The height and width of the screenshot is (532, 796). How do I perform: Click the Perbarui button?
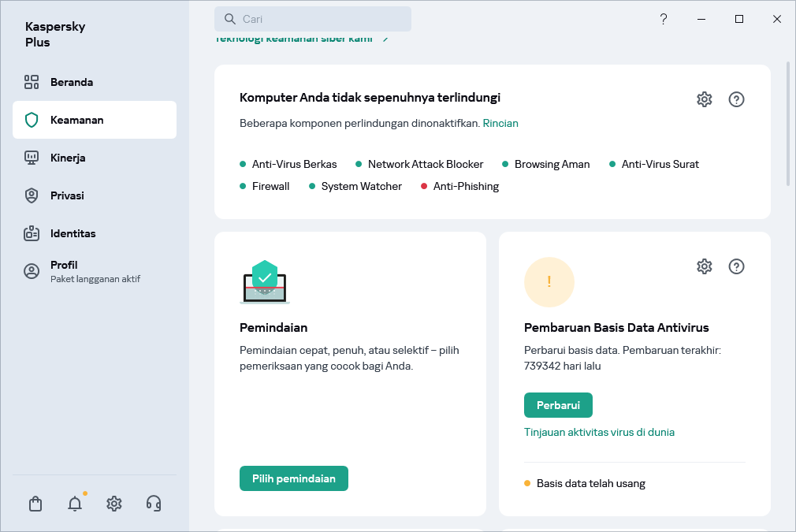pyautogui.click(x=558, y=404)
